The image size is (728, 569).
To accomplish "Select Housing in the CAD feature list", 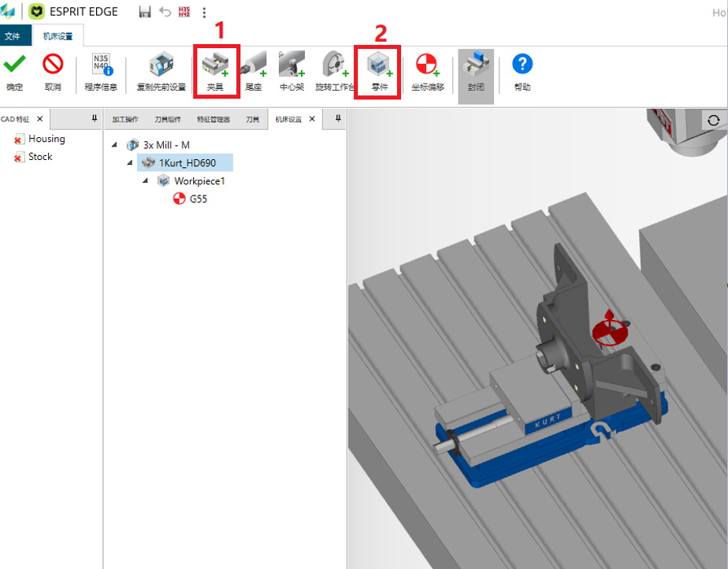I will [47, 139].
